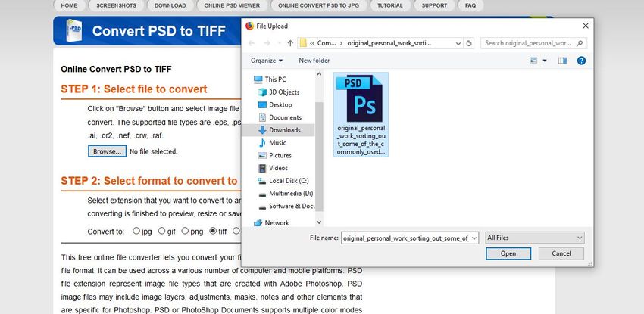
Task: Click the Open button
Action: point(508,253)
